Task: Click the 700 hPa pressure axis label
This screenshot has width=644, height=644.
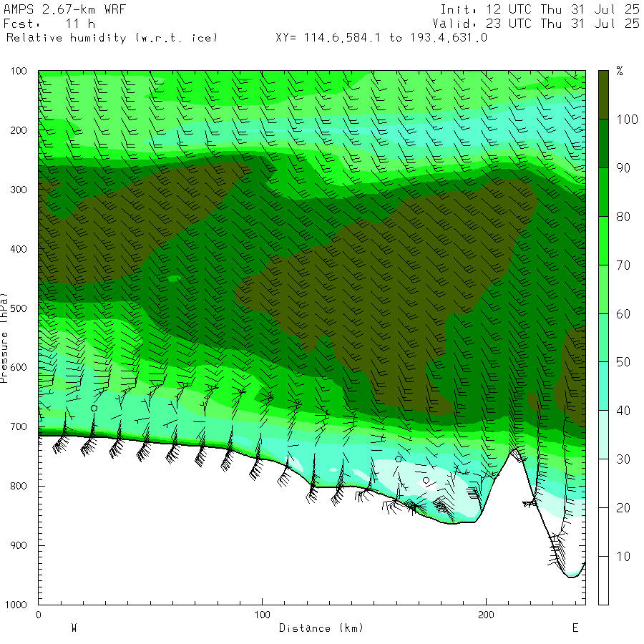Action: (19, 426)
